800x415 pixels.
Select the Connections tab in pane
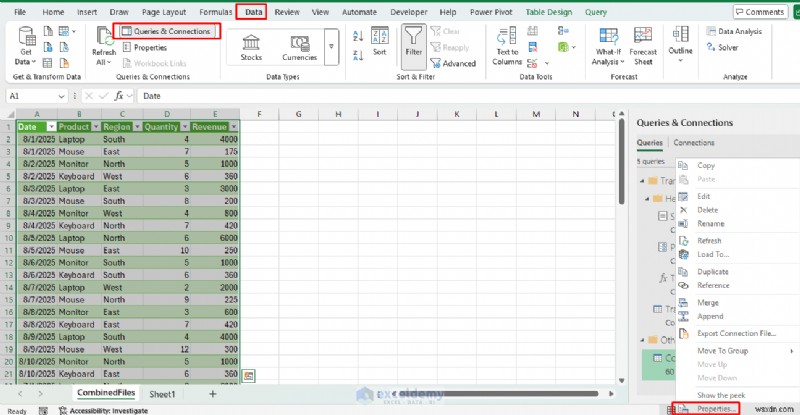point(693,142)
